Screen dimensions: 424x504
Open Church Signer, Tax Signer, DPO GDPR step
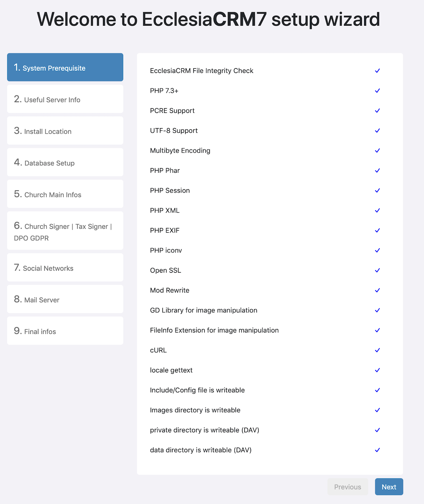coord(65,231)
